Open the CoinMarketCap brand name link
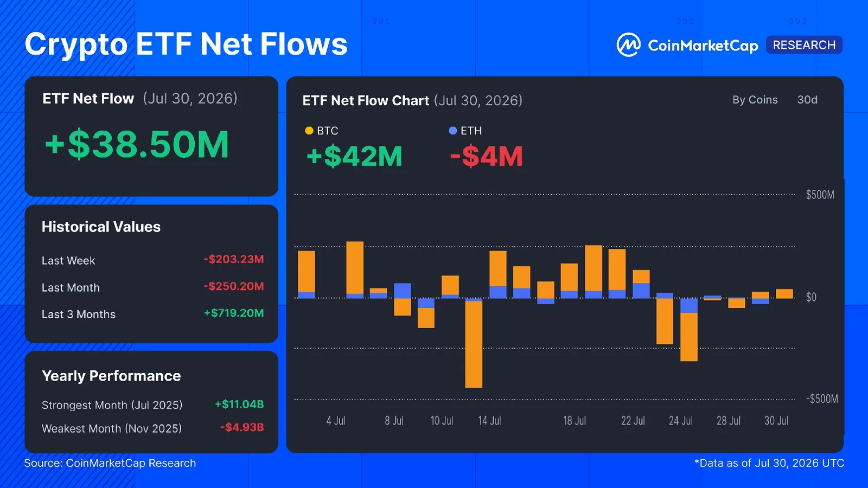Image resolution: width=868 pixels, height=488 pixels. point(703,46)
